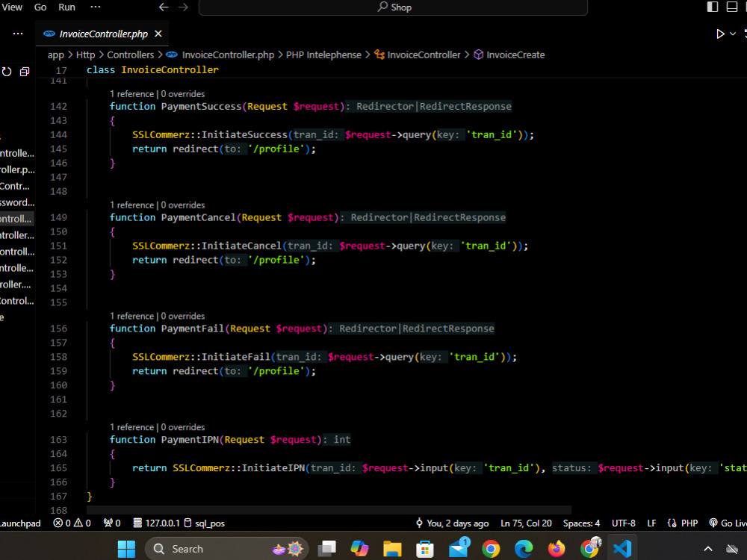Open sidebar file 'Contr...'
747x560 pixels.
[15, 186]
